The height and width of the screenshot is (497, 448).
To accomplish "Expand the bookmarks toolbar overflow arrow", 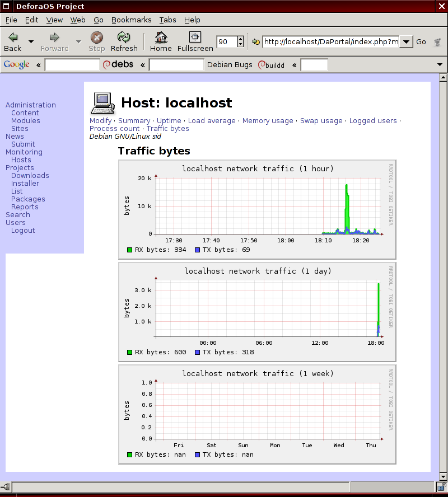I will click(x=440, y=65).
